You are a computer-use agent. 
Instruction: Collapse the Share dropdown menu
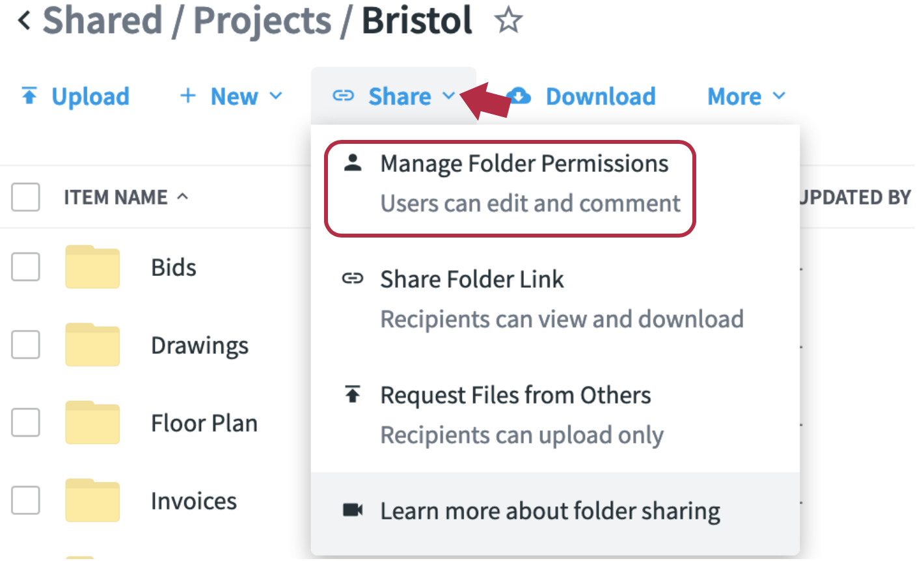(394, 96)
